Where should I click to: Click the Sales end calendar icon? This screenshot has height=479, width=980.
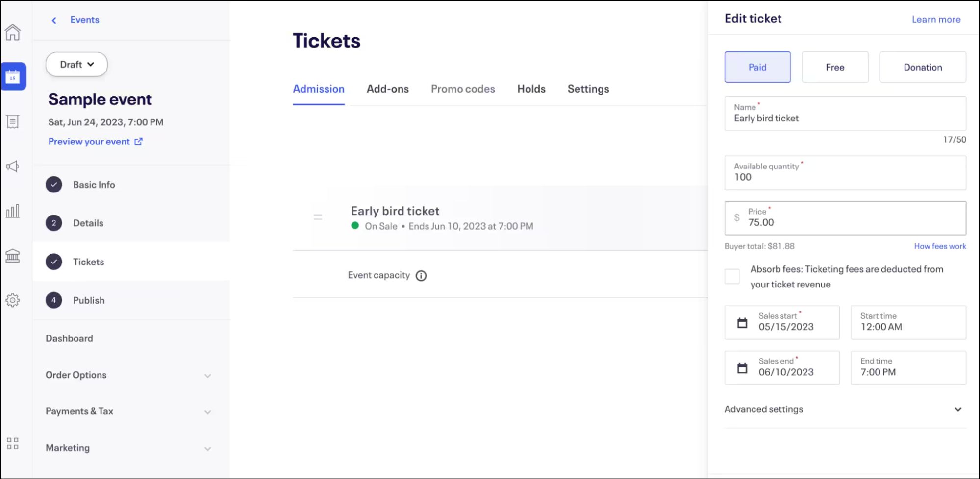click(742, 368)
